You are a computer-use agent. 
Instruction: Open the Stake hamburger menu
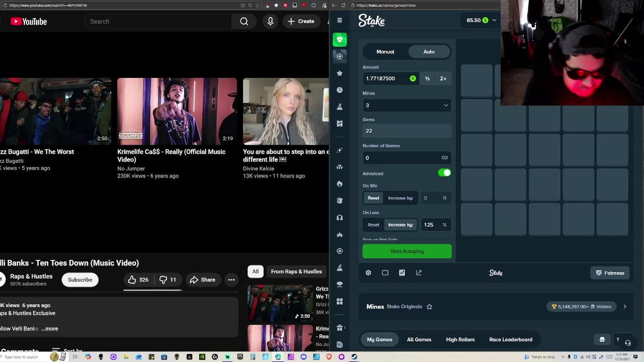tap(340, 21)
